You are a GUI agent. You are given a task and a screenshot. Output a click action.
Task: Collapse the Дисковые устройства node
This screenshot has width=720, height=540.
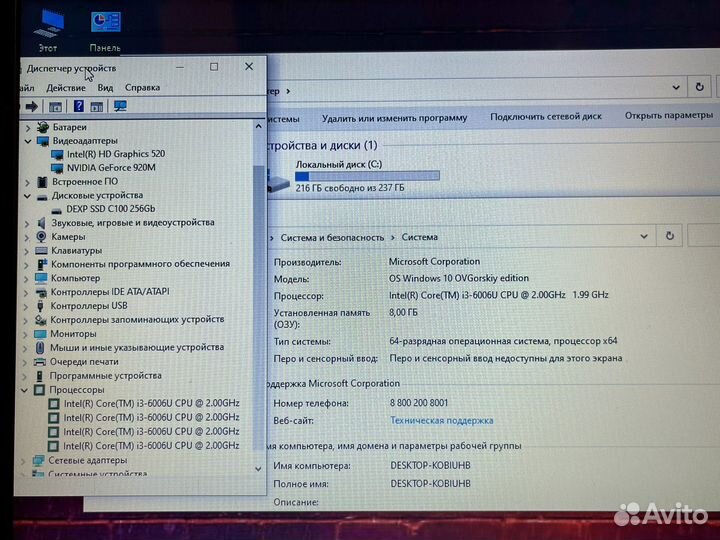[28, 196]
